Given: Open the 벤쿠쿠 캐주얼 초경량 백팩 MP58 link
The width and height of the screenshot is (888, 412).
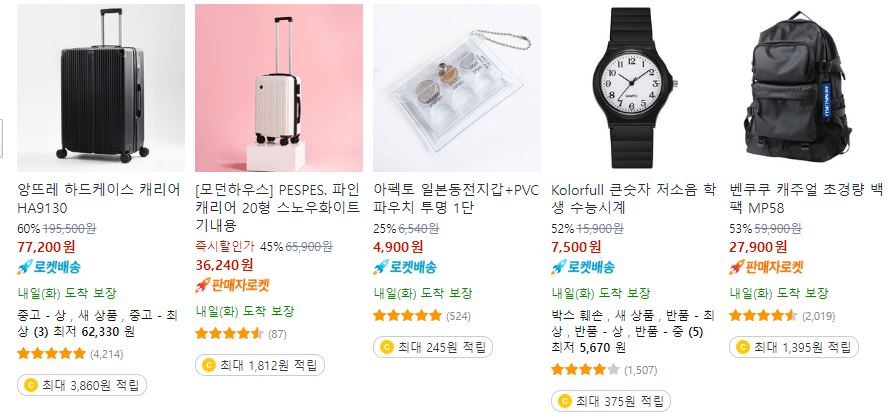Looking at the screenshot, I should [806, 198].
